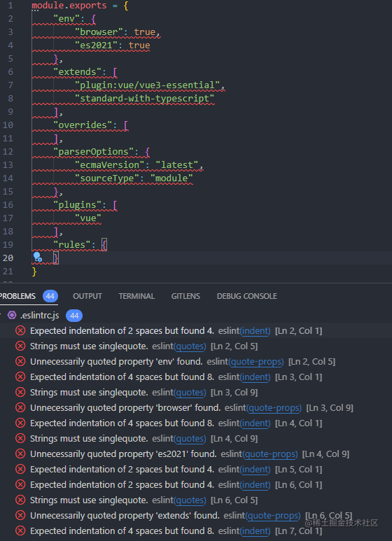
Task: Click the "module" value on line 14
Action: (x=171, y=178)
